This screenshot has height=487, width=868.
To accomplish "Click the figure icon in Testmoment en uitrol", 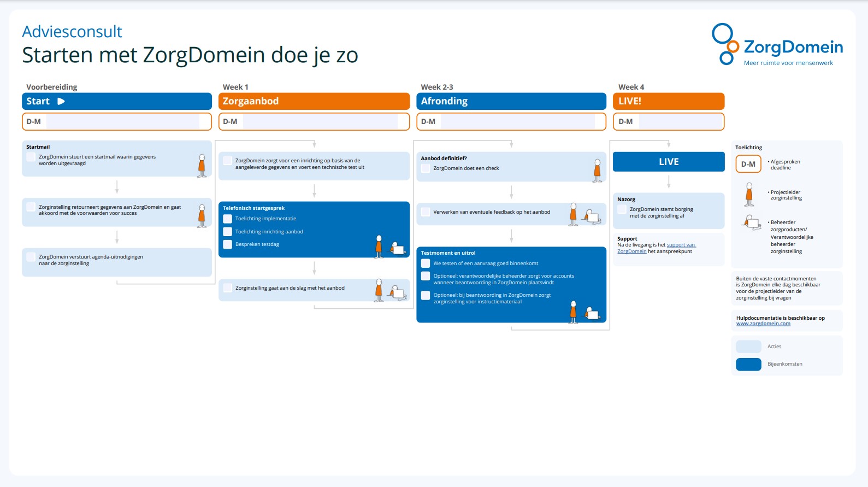I will coord(573,312).
